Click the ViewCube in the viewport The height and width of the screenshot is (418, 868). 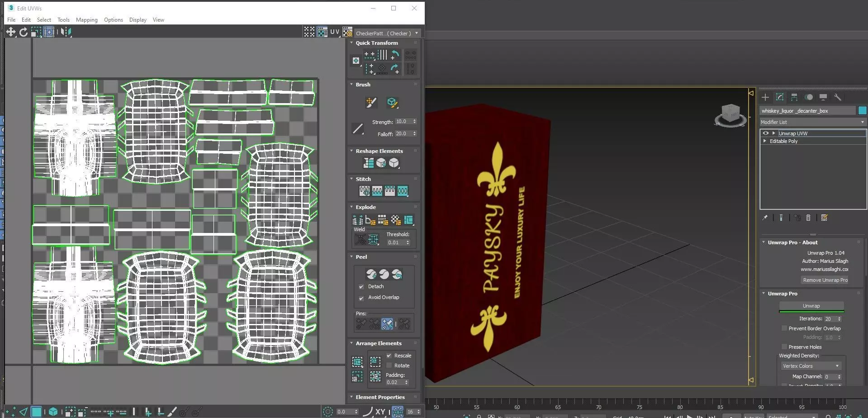(730, 114)
